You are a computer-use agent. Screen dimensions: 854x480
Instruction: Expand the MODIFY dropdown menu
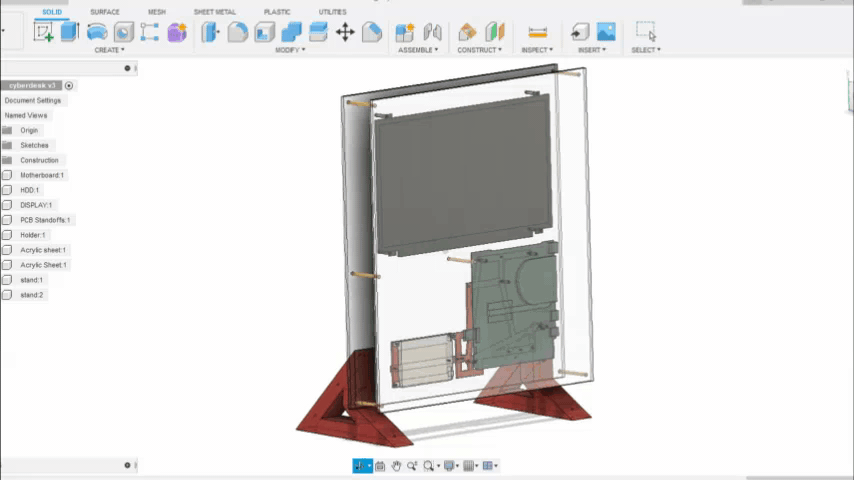coord(290,50)
